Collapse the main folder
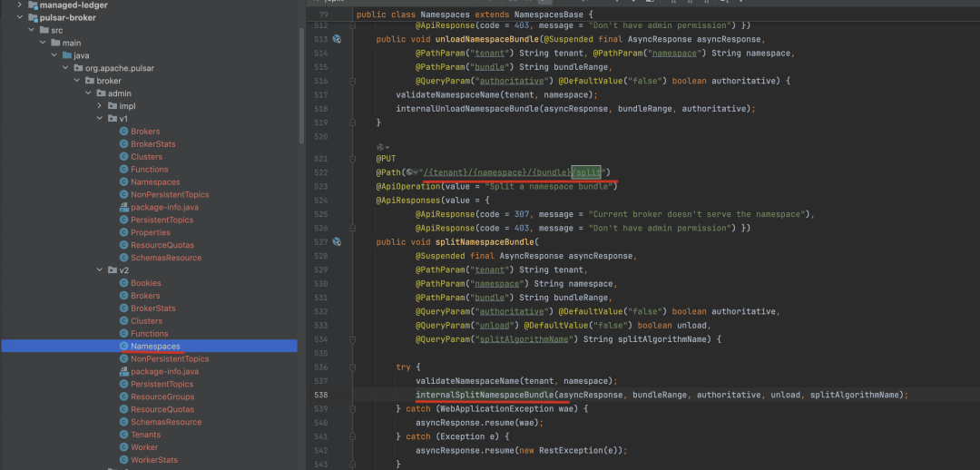The width and height of the screenshot is (980, 470). coord(43,43)
